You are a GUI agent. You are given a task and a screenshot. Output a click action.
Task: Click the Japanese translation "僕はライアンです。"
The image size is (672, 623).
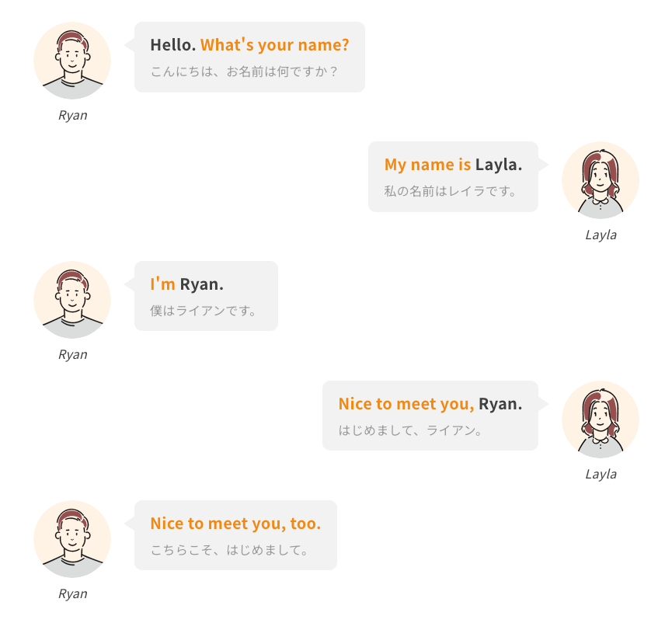click(x=204, y=310)
